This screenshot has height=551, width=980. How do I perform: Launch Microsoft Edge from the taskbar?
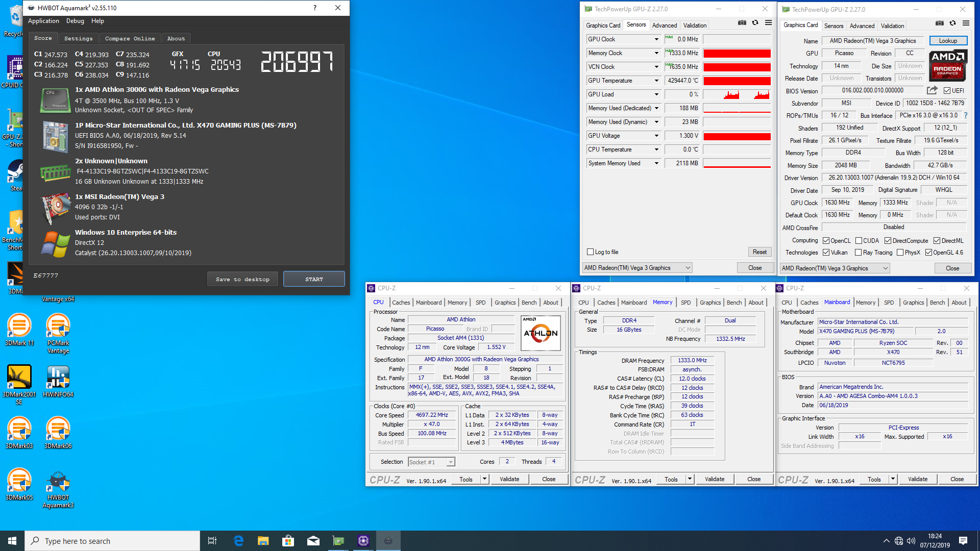click(238, 541)
